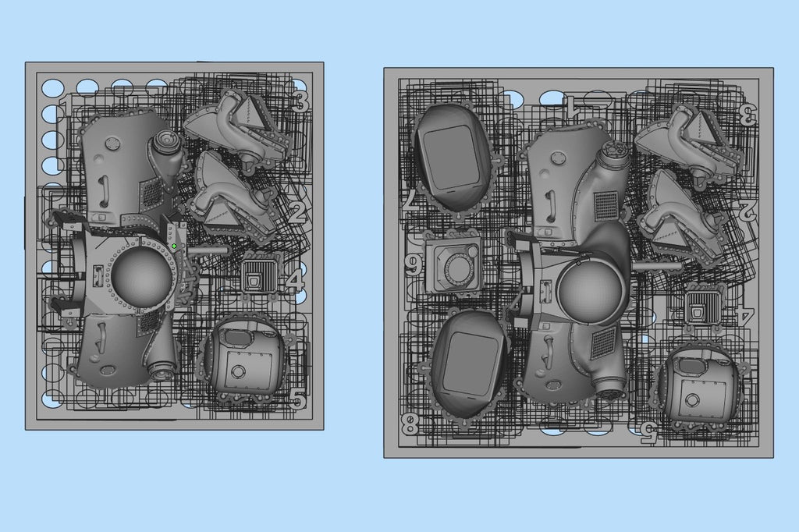Click the number 4 label on left plate

point(295,281)
